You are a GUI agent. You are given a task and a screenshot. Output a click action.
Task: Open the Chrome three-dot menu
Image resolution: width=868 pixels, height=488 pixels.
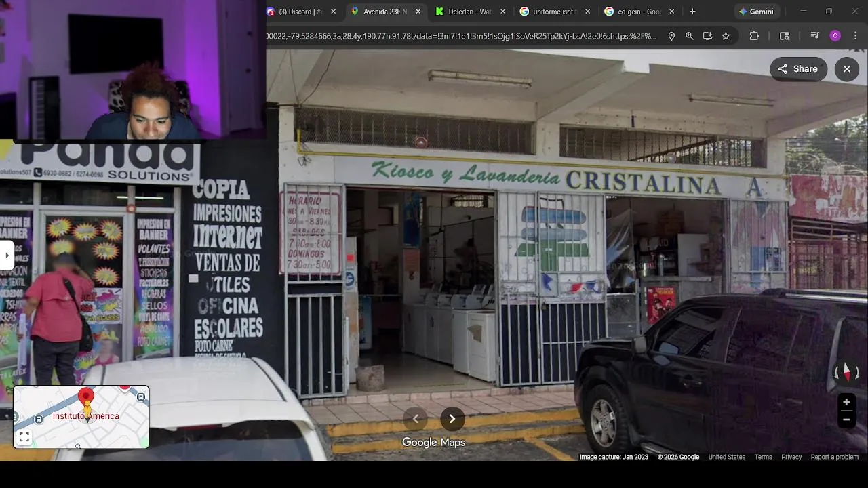tap(855, 36)
